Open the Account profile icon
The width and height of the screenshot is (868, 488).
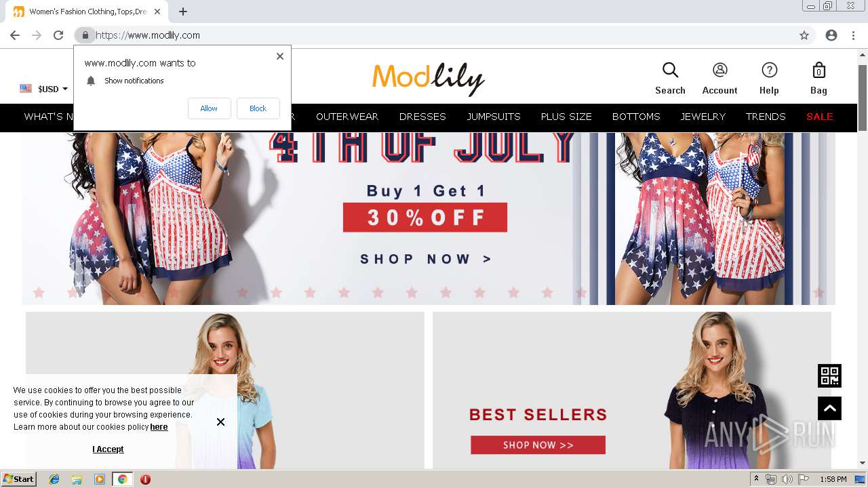(719, 70)
